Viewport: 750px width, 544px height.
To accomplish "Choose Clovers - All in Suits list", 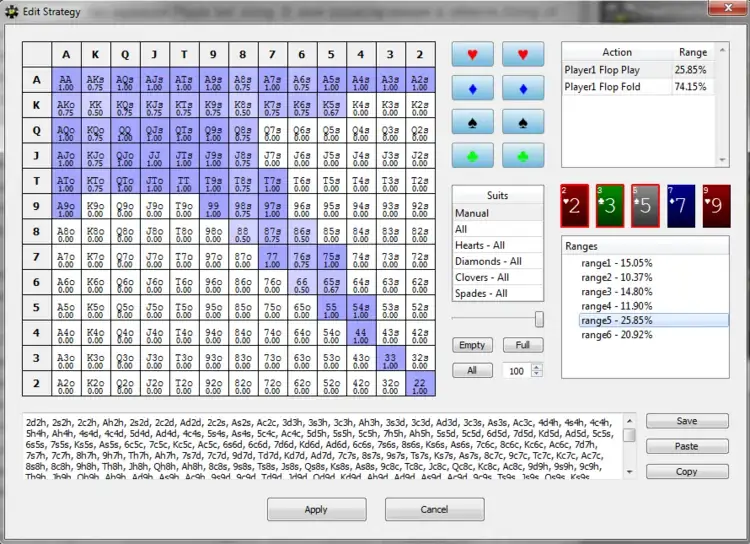I will [497, 277].
